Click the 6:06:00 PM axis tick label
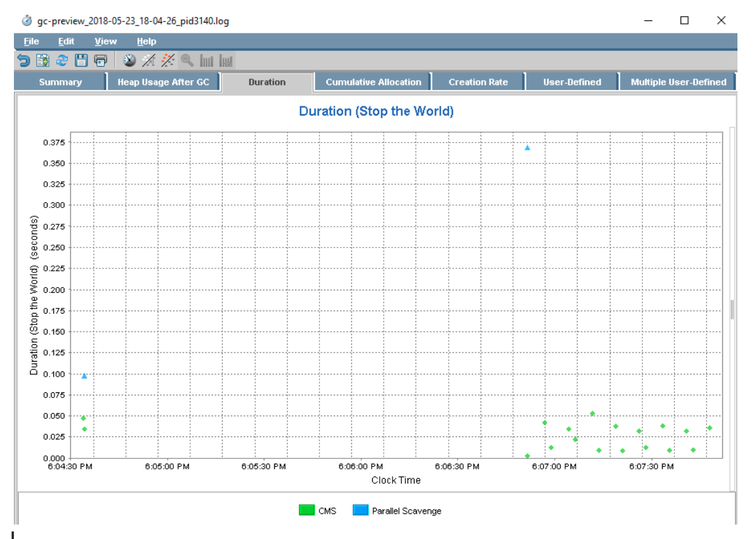The image size is (756, 539). (x=361, y=466)
